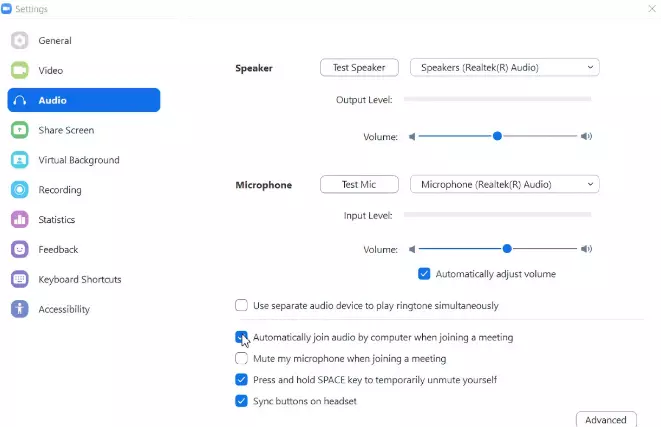Screen dimensions: 661x427
Task: Expand the Speakers (Realtek(R) Audio) dropdown
Action: tap(505, 67)
